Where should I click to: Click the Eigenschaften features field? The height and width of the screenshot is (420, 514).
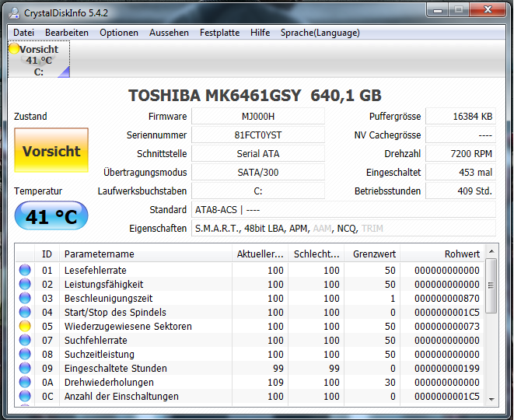(344, 229)
